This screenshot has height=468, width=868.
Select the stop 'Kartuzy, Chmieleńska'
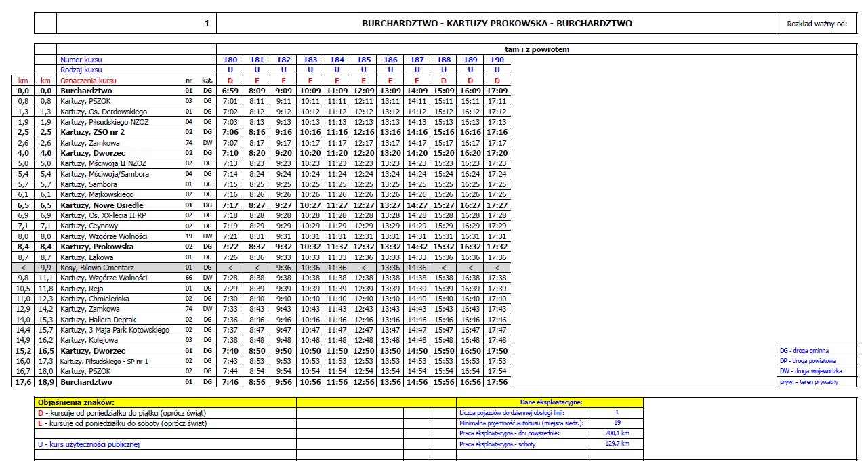[94, 299]
